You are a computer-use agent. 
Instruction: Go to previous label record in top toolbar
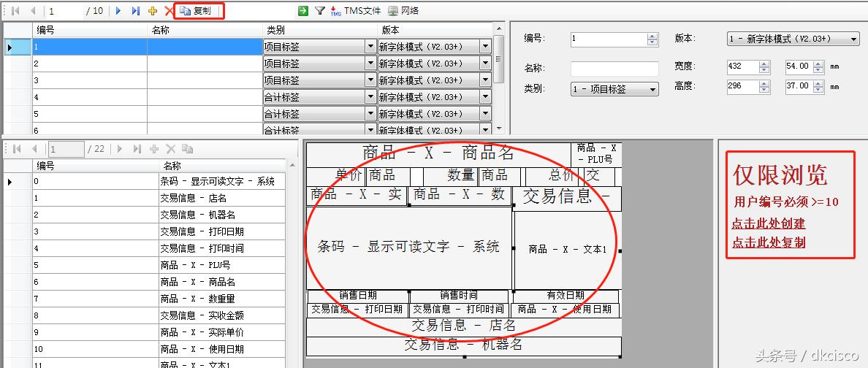pyautogui.click(x=33, y=10)
